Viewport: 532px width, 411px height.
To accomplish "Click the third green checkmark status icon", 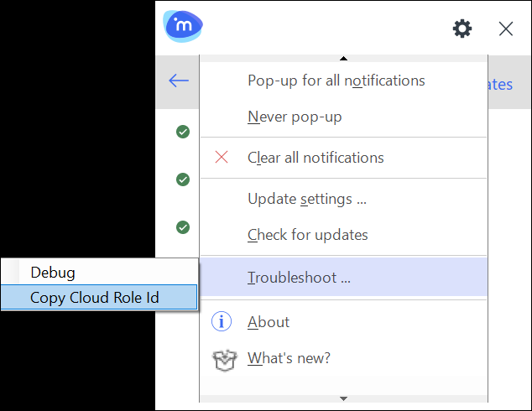I will [x=183, y=227].
